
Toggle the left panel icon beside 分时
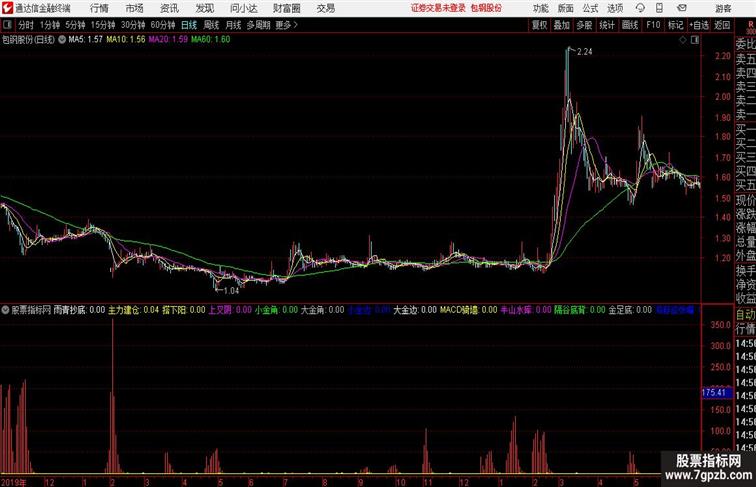7,25
